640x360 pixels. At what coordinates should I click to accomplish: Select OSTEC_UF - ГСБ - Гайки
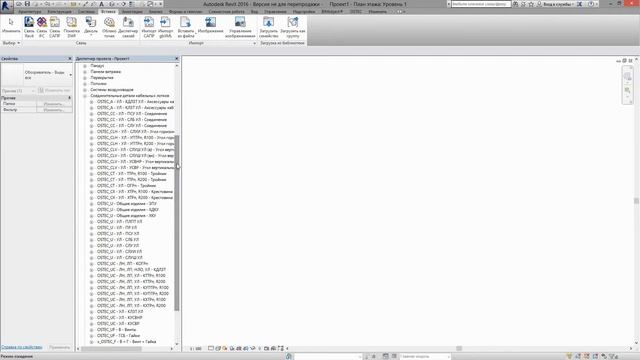(118, 336)
